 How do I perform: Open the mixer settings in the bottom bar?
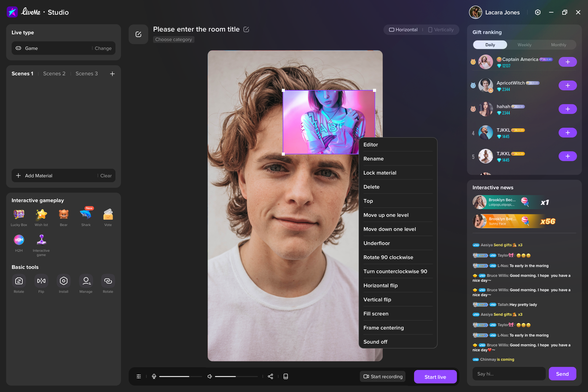pyautogui.click(x=139, y=376)
